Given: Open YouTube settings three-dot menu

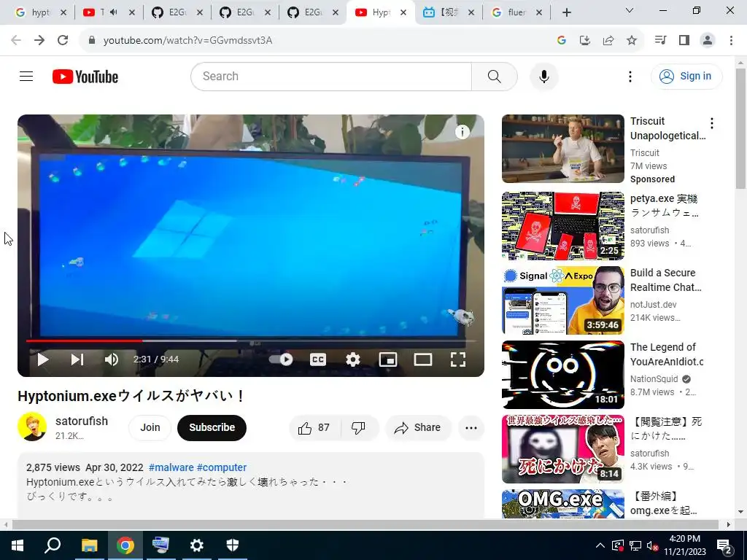Looking at the screenshot, I should pyautogui.click(x=630, y=76).
